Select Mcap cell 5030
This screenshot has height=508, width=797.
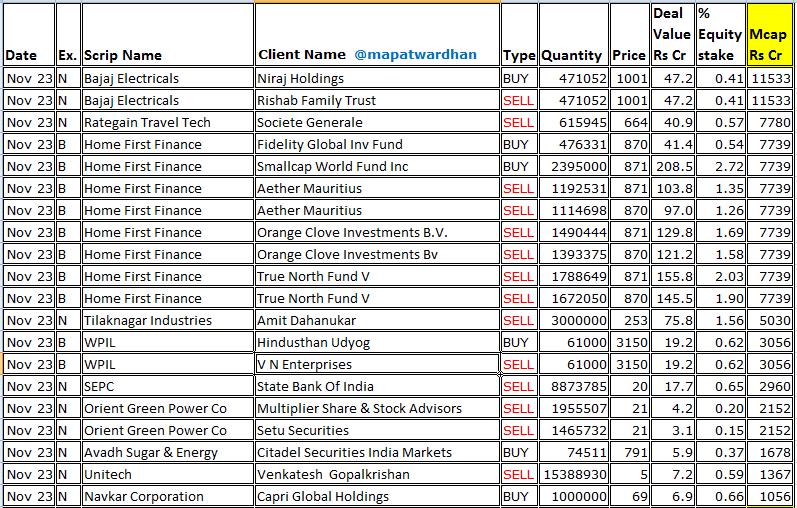pyautogui.click(x=770, y=320)
